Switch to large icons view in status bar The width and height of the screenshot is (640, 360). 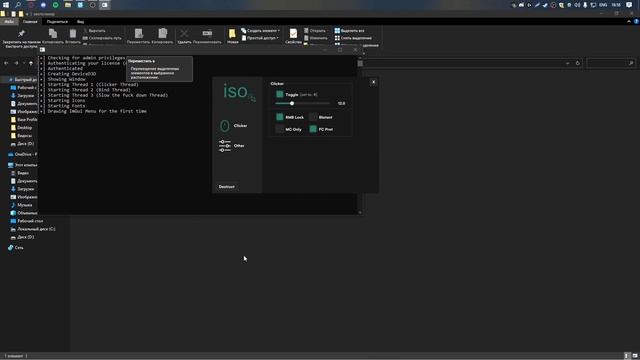click(635, 356)
